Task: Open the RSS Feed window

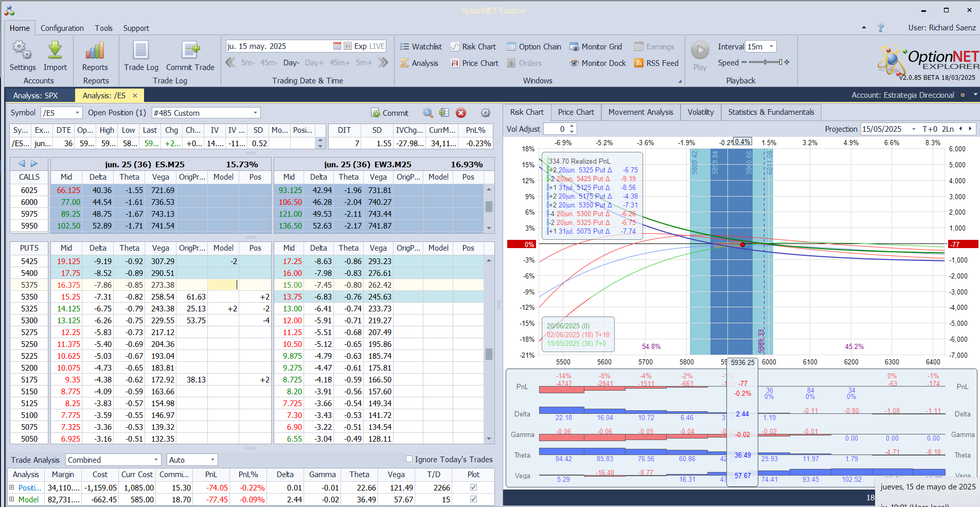Action: [x=656, y=63]
